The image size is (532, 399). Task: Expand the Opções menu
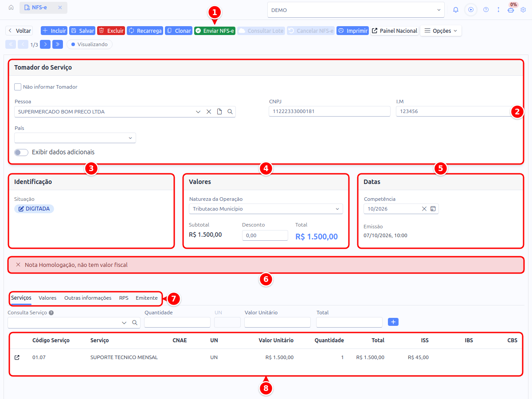pos(441,31)
